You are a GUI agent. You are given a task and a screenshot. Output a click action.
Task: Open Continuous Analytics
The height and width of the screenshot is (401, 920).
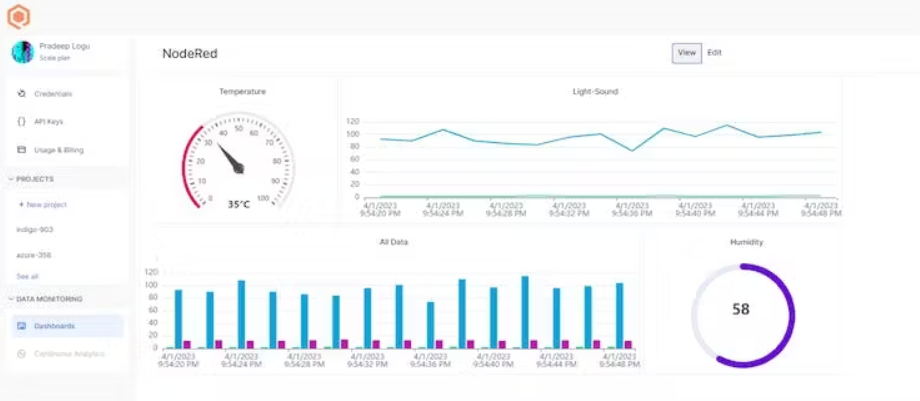coord(67,354)
